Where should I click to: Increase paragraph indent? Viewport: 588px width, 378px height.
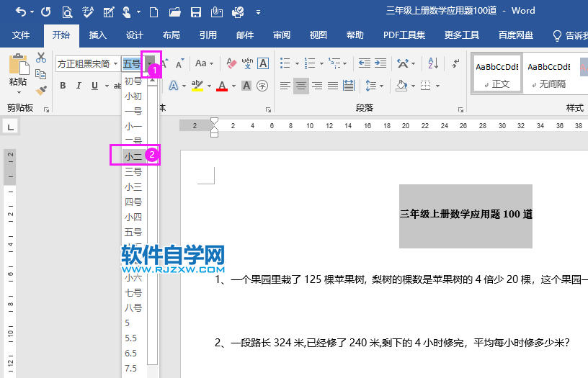(380, 63)
